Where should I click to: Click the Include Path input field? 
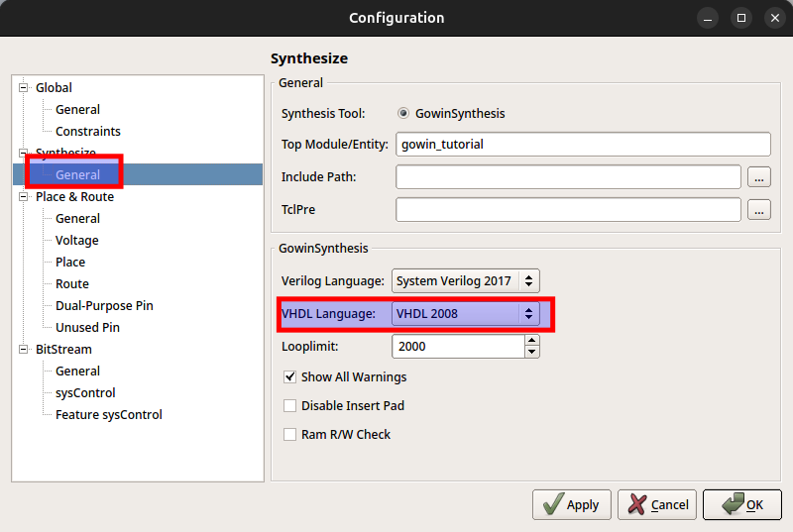click(x=568, y=176)
